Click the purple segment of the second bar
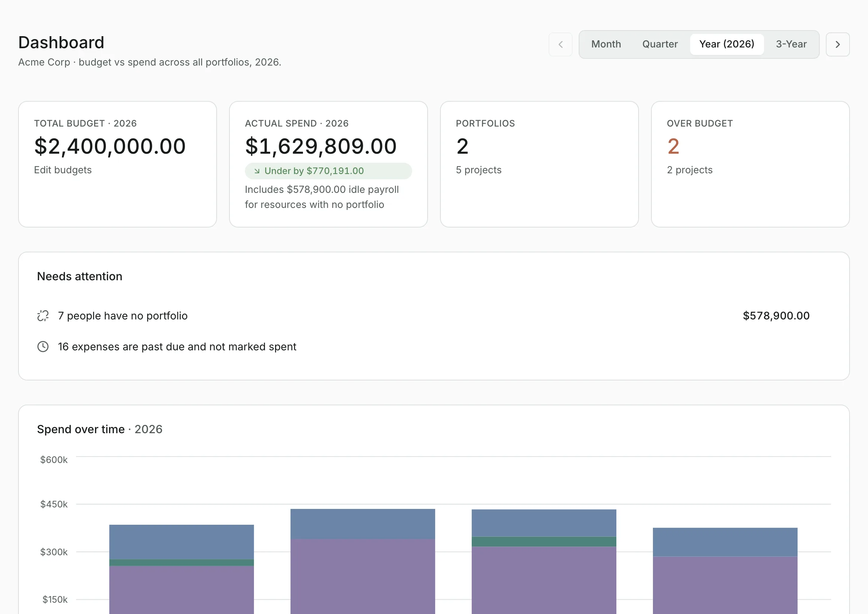868x614 pixels. (x=363, y=577)
